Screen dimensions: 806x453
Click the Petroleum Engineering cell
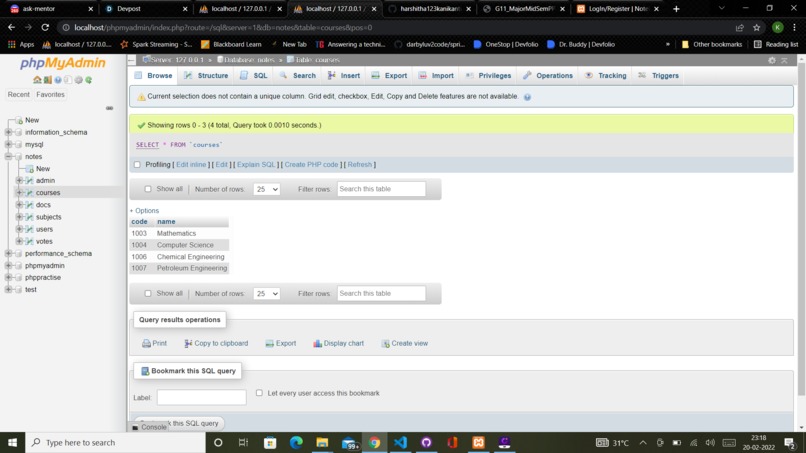[x=192, y=268]
